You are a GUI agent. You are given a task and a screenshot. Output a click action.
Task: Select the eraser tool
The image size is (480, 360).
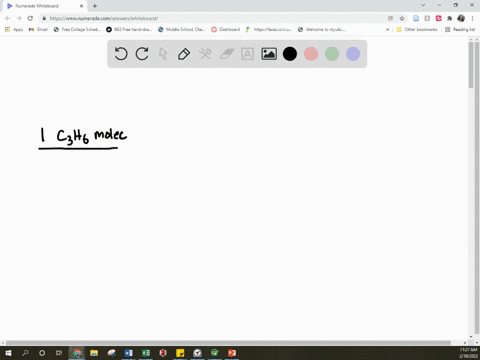click(x=227, y=54)
